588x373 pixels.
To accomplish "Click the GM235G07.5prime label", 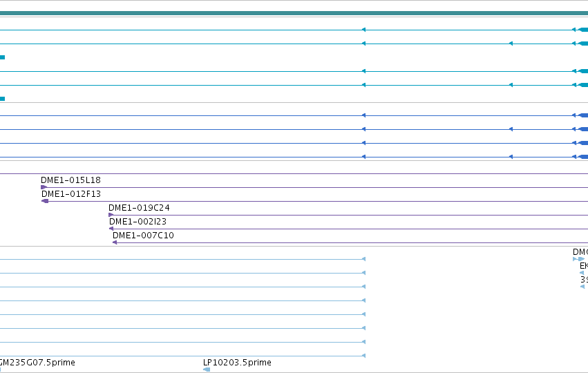I will [37, 363].
